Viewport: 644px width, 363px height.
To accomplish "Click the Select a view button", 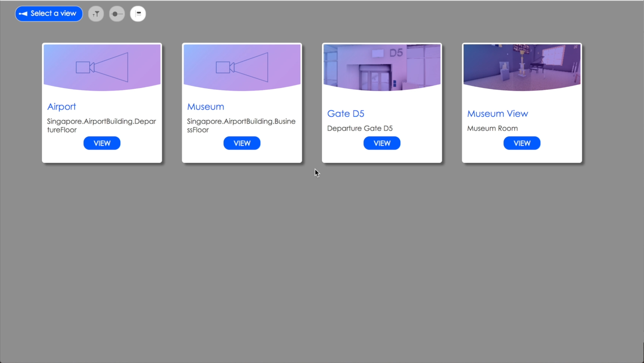I will tap(49, 14).
